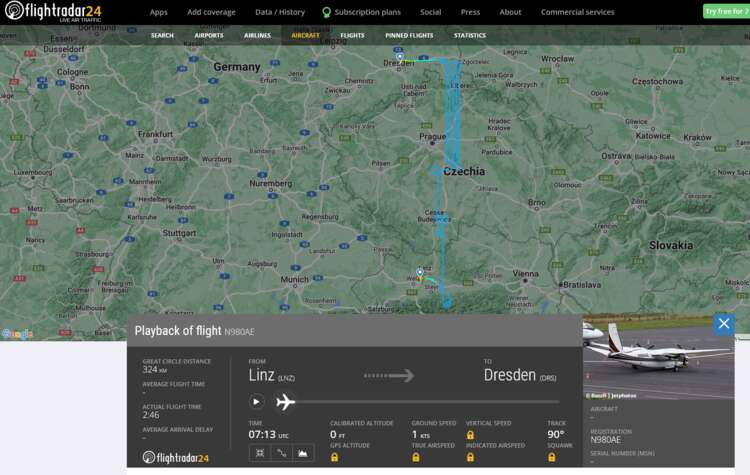Click the Brno label on the map
The width and height of the screenshot is (750, 475).
coord(536,202)
